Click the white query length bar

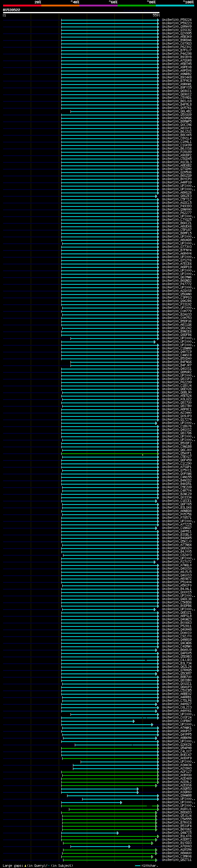click(81, 12)
